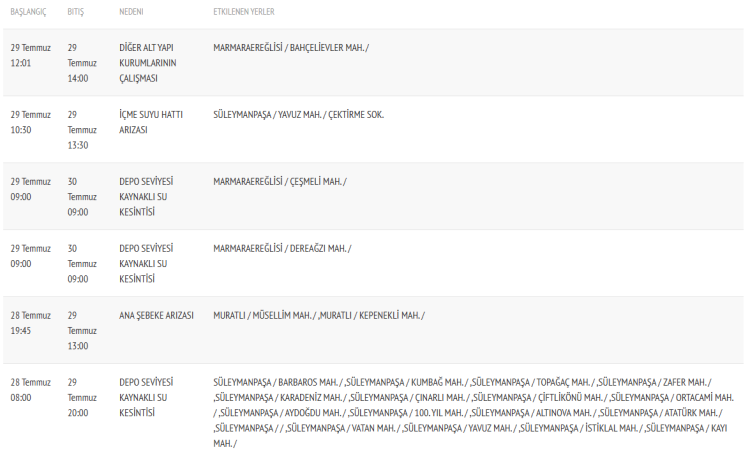Select the ANA ŞEBEKE ARIZASI reason cell
750x464 pixels.
click(155, 316)
